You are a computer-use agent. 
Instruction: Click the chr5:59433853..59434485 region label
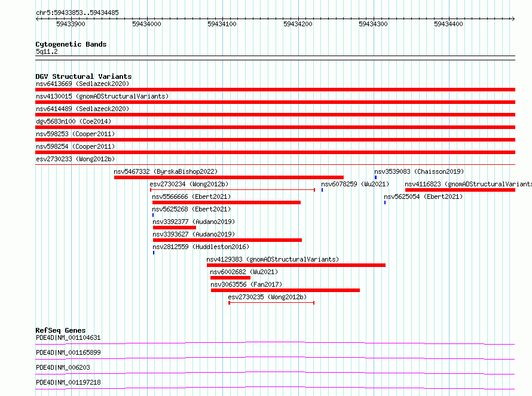(x=77, y=13)
